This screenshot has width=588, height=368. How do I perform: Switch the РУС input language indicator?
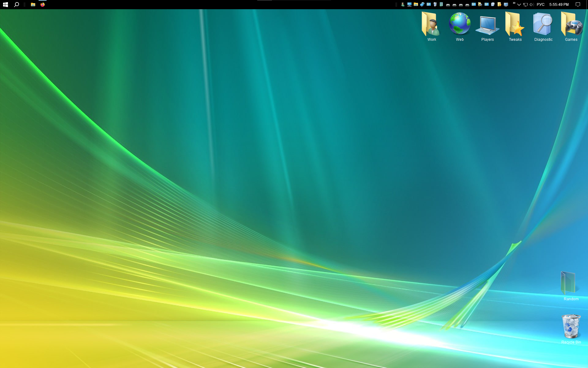point(541,5)
